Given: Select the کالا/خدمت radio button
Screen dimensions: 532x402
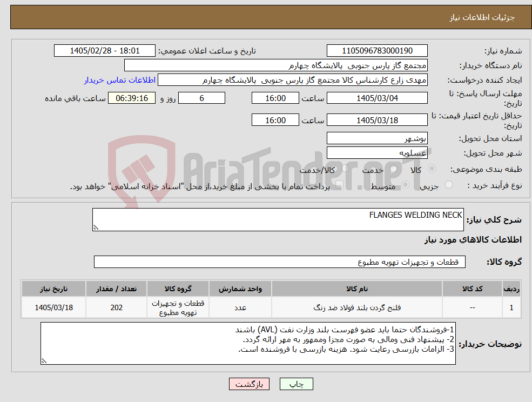Looking at the screenshot, I should 345,169.
